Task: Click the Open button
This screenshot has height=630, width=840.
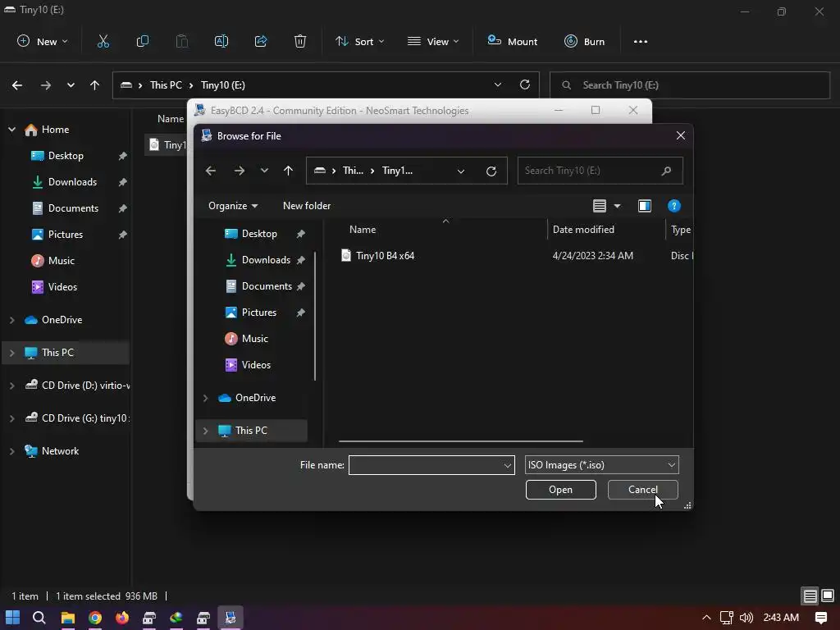Action: (x=561, y=490)
